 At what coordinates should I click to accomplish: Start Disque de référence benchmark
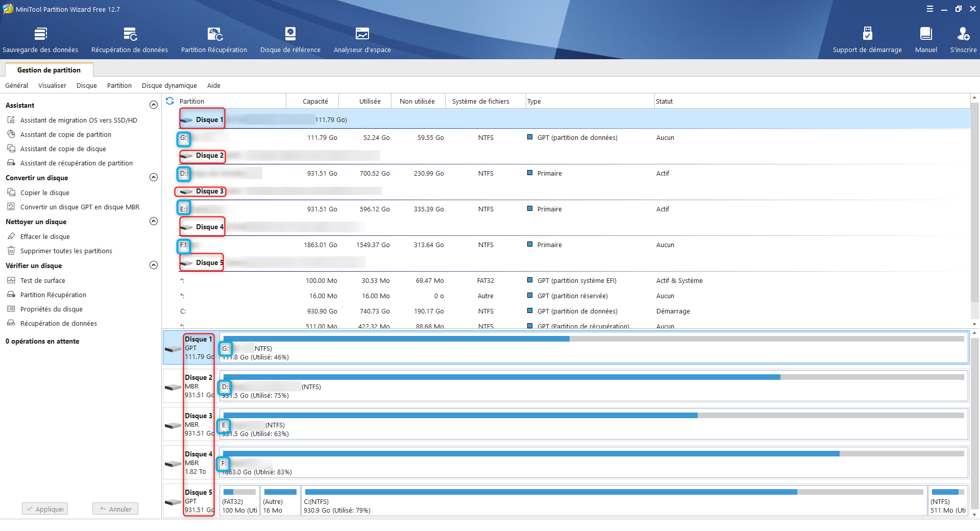pos(290,40)
